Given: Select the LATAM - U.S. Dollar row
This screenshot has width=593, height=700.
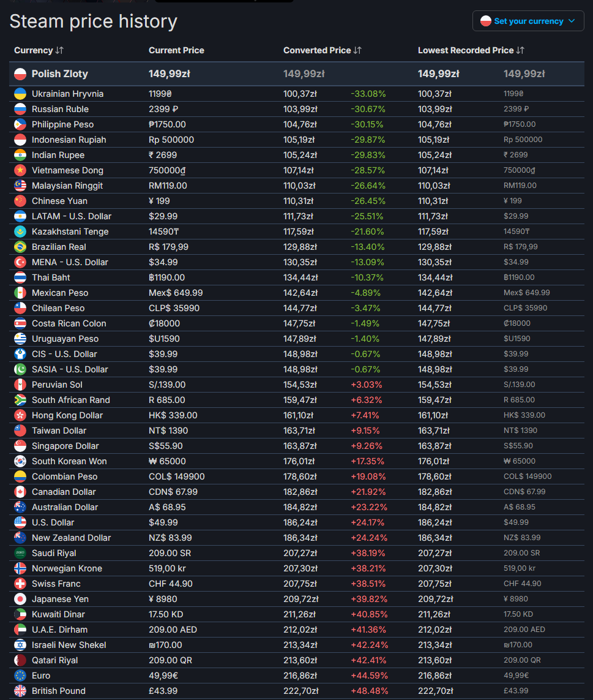Looking at the screenshot, I should pyautogui.click(x=297, y=216).
